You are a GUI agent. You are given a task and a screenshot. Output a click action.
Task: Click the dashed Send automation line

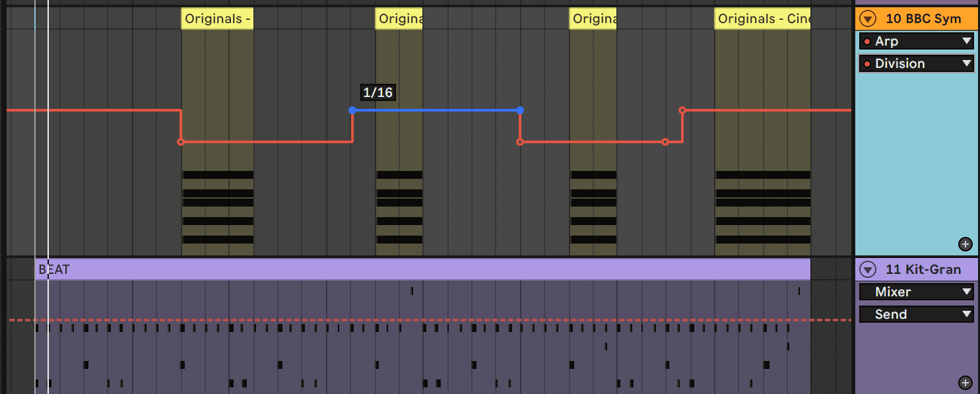tap(429, 320)
